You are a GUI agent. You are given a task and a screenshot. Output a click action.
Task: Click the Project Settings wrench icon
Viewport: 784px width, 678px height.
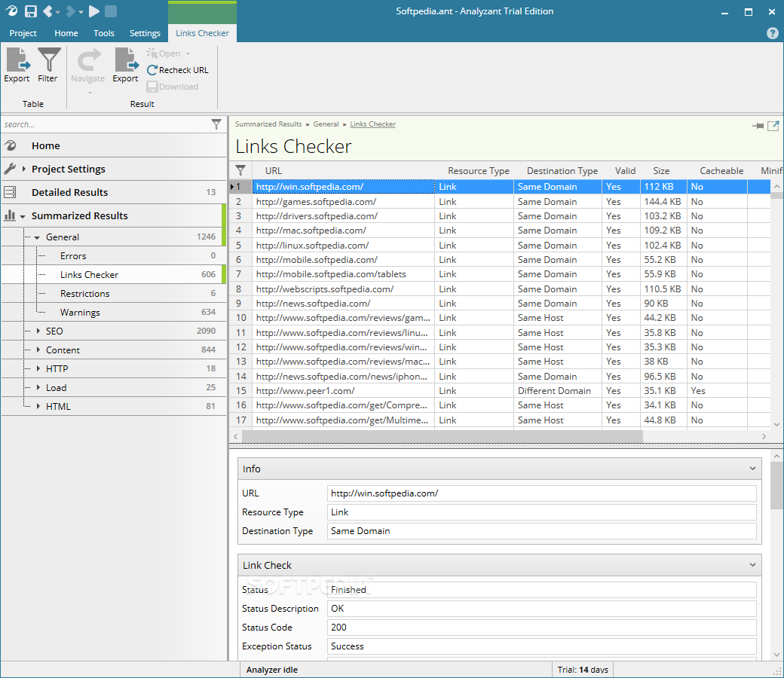point(10,169)
